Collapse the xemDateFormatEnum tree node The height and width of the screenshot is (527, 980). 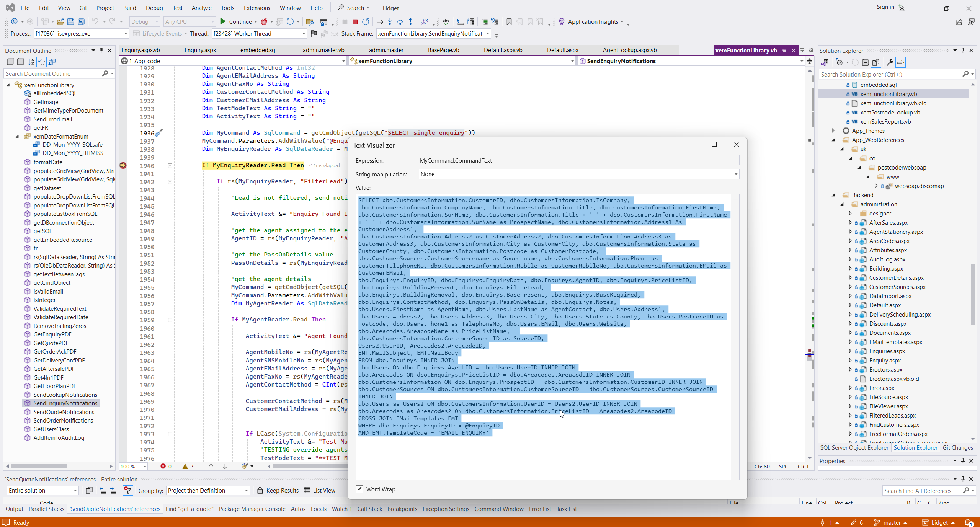[x=17, y=137]
